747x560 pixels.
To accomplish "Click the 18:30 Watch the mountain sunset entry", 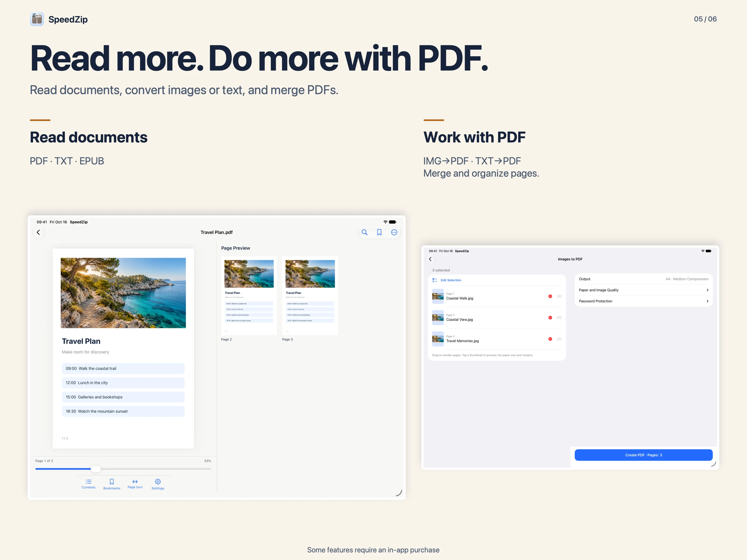I will (123, 411).
